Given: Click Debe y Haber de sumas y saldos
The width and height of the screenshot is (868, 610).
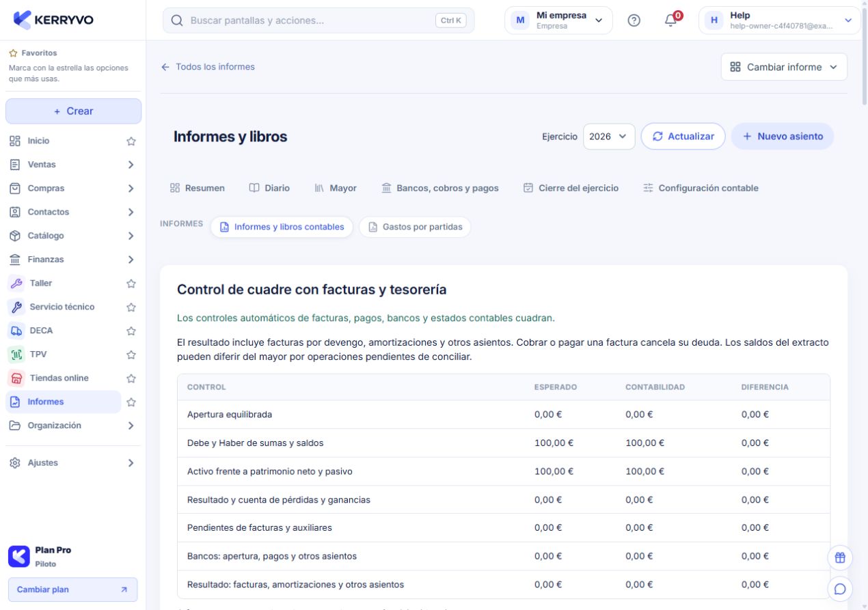Looking at the screenshot, I should pyautogui.click(x=256, y=443).
